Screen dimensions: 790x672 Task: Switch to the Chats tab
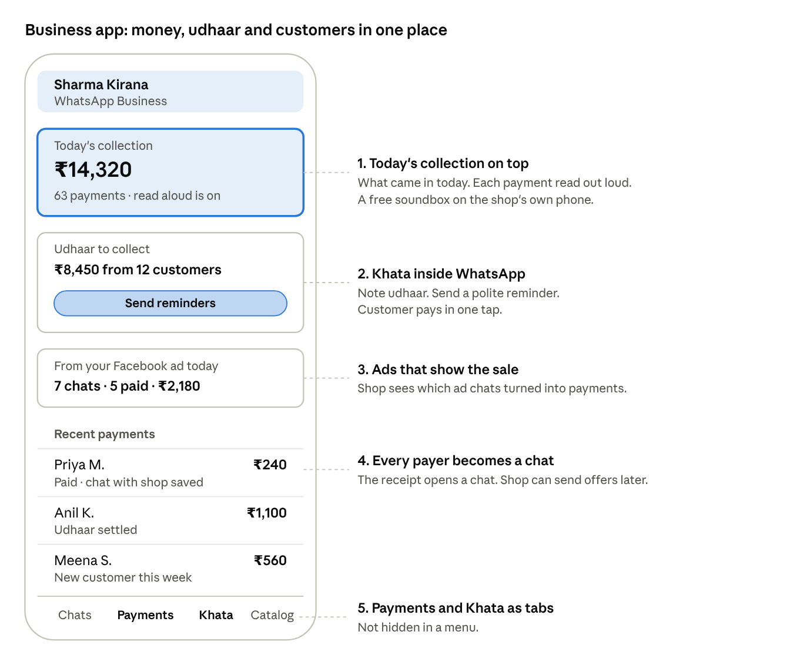pos(75,615)
